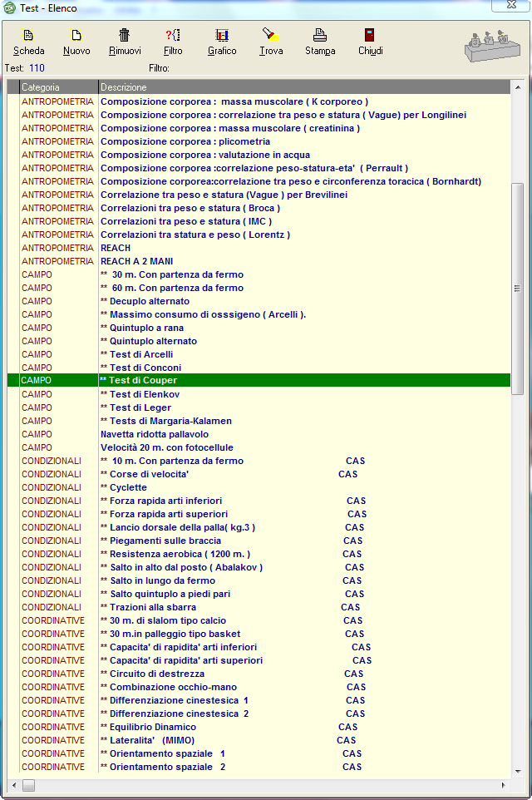Select the 'Test di Leger' row
Image resolution: width=532 pixels, height=800 pixels.
[259, 407]
